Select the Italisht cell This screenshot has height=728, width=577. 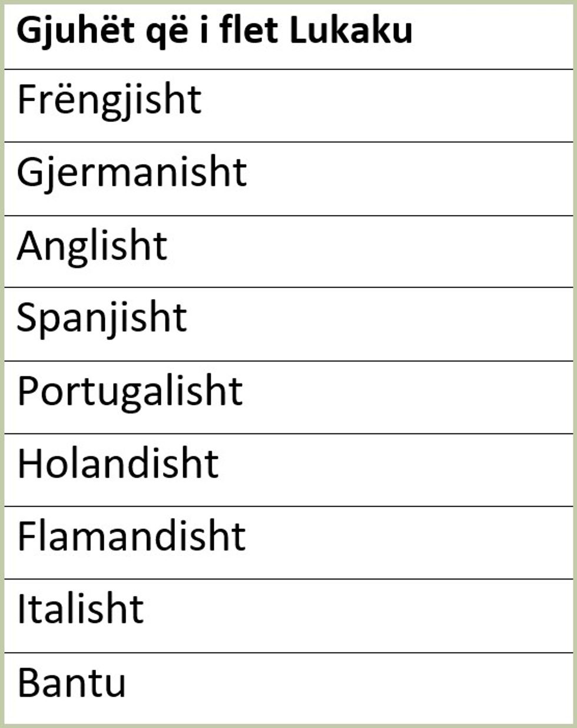pyautogui.click(x=81, y=610)
